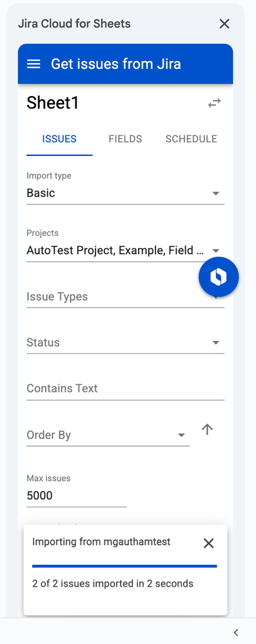Collapse the side panel with bottom chevron

click(236, 632)
